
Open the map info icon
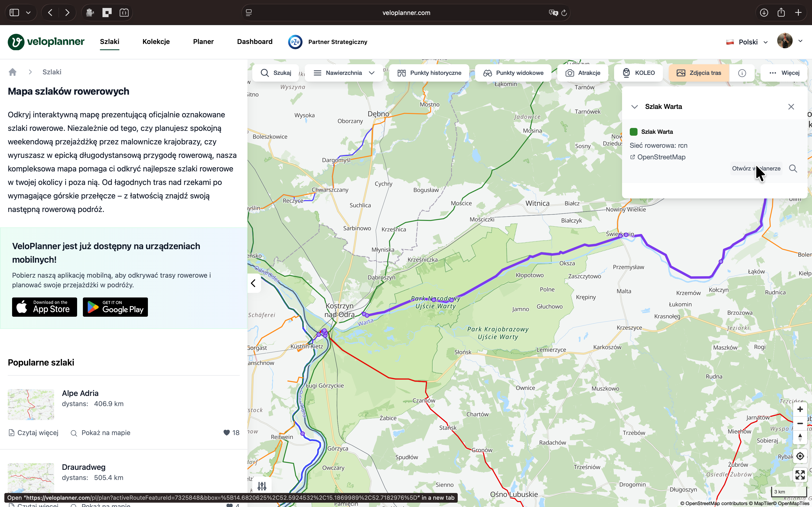coord(742,73)
